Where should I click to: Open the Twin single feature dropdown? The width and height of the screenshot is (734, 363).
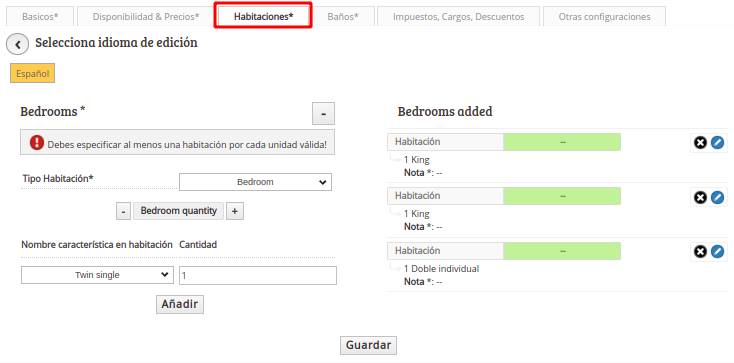coord(97,275)
